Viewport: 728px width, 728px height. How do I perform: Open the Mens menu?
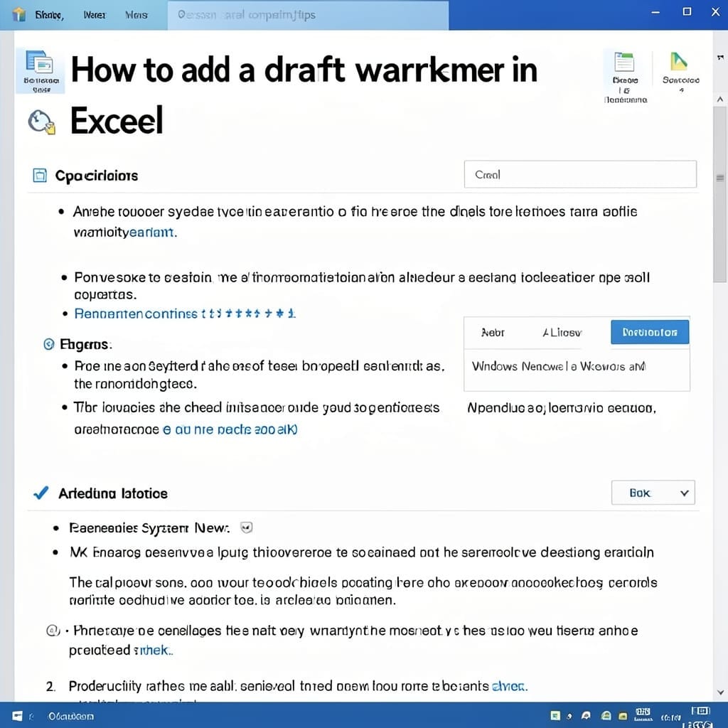[x=136, y=15]
